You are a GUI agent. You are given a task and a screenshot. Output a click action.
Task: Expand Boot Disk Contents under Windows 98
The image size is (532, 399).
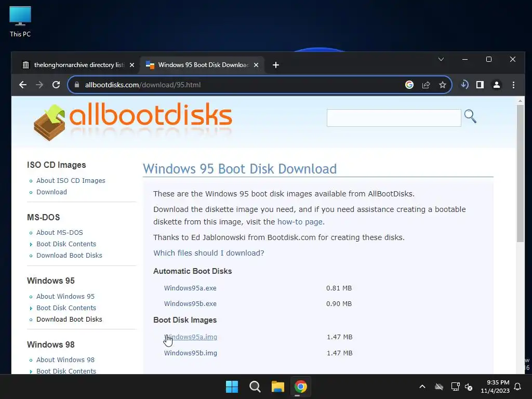tap(66, 371)
